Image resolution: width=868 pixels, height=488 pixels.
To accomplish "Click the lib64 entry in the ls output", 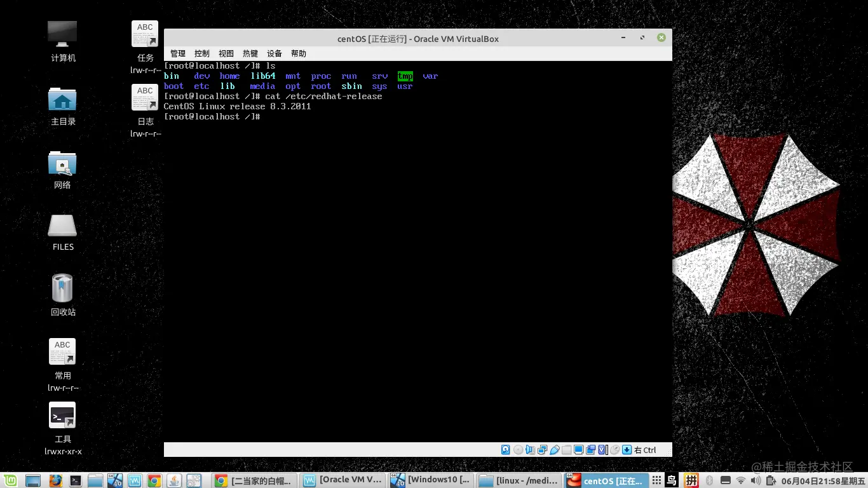I will pyautogui.click(x=263, y=76).
